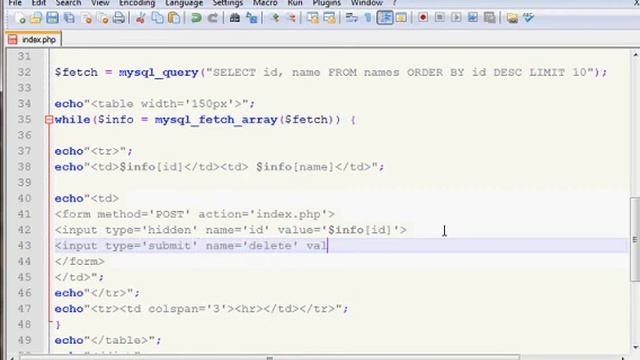Save the file with the floppy icon
Screen dimensions: 640x360
[x=52, y=18]
